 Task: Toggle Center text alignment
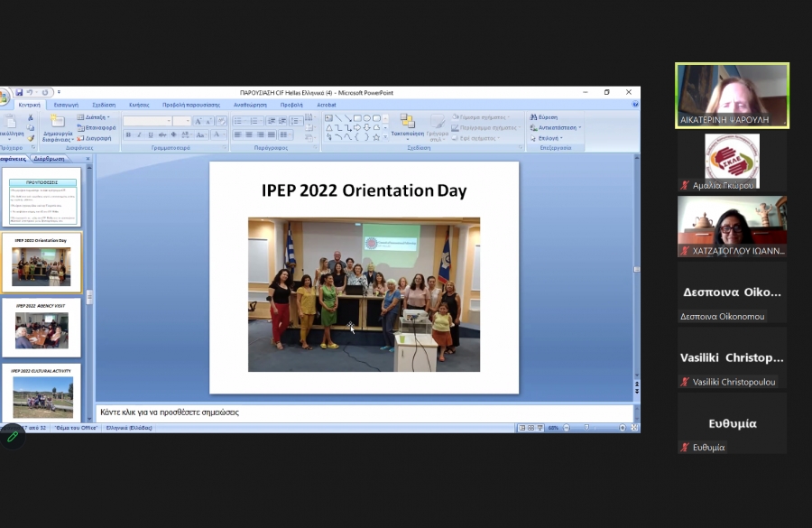click(x=249, y=134)
